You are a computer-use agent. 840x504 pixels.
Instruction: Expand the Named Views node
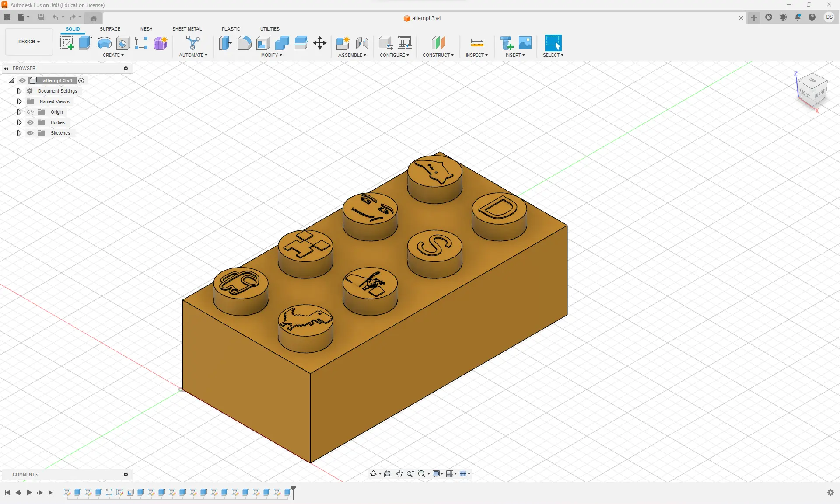(x=19, y=101)
